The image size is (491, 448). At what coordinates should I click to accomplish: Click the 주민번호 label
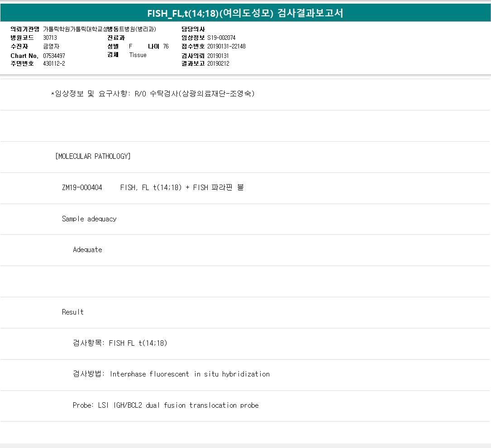point(22,63)
